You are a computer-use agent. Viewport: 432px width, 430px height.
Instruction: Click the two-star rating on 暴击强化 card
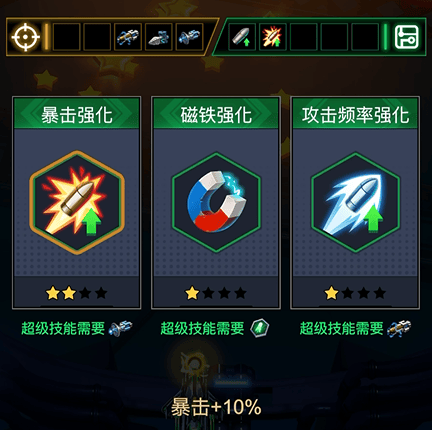77,293
